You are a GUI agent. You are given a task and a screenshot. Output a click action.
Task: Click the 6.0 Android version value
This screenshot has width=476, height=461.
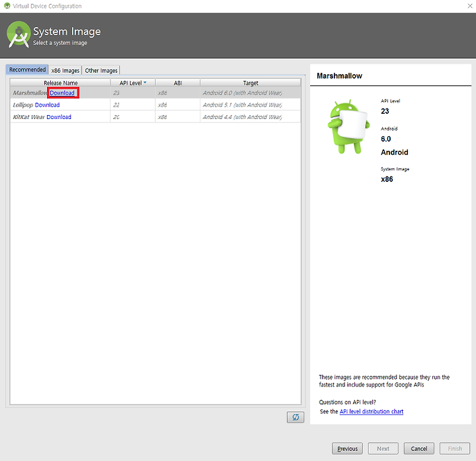click(x=386, y=139)
